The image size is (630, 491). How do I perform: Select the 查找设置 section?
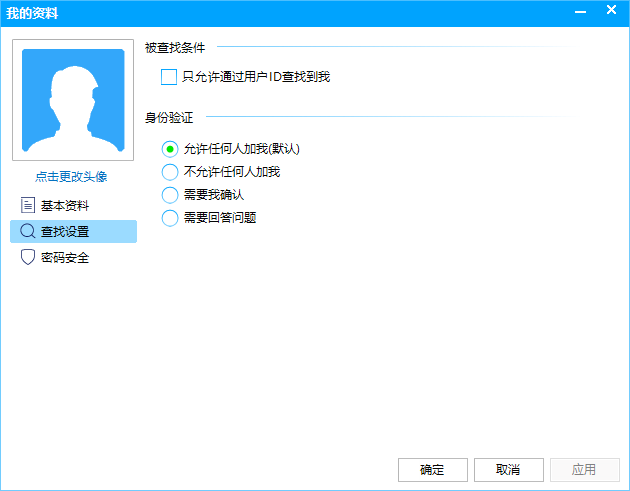tap(74, 231)
